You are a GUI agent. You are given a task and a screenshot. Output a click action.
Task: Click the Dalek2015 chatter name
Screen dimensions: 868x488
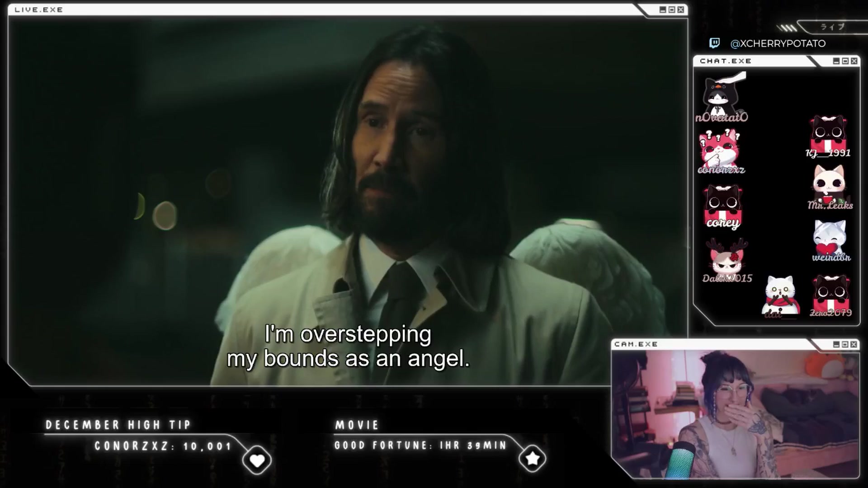(727, 278)
